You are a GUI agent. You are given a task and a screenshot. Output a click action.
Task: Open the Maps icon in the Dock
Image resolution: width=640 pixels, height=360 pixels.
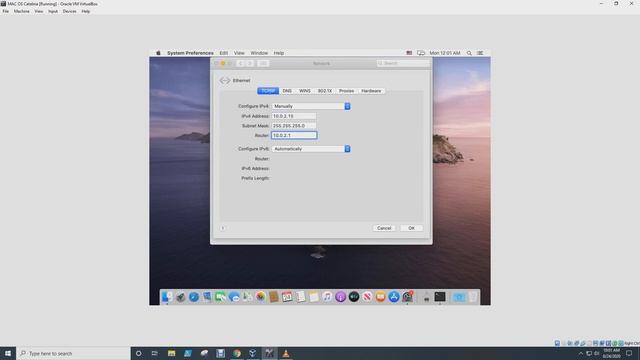pos(247,297)
